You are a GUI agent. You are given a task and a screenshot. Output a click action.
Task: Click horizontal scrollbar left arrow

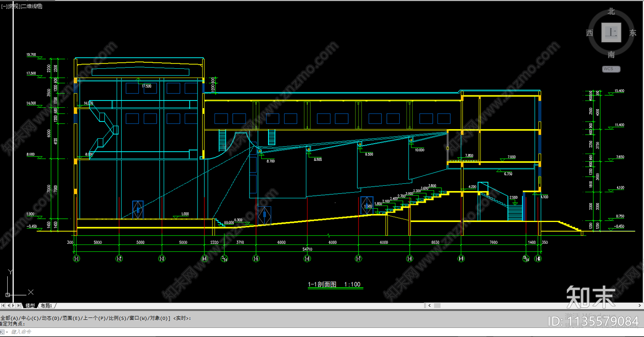point(429,306)
